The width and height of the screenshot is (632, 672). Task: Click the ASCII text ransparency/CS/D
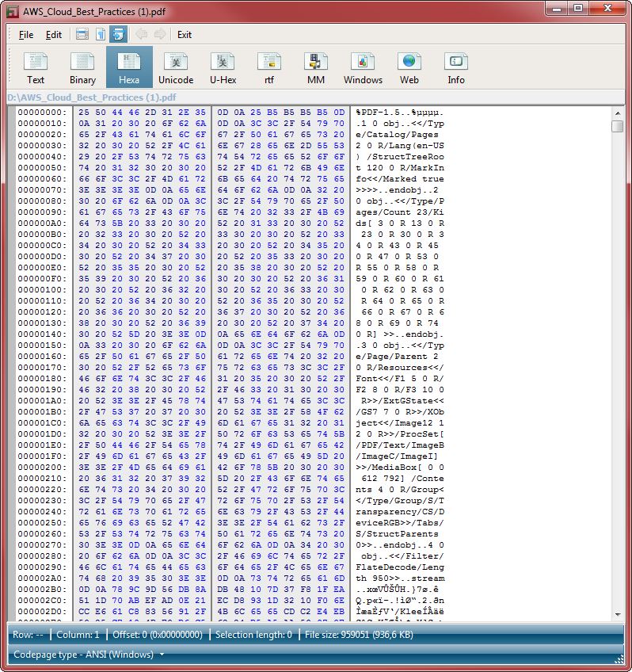pos(400,512)
